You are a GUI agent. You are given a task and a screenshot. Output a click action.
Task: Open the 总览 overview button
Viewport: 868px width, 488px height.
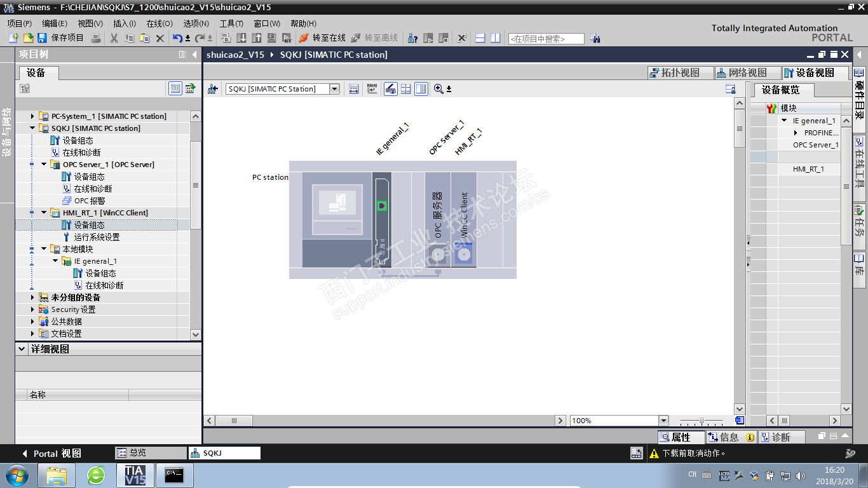(x=151, y=453)
